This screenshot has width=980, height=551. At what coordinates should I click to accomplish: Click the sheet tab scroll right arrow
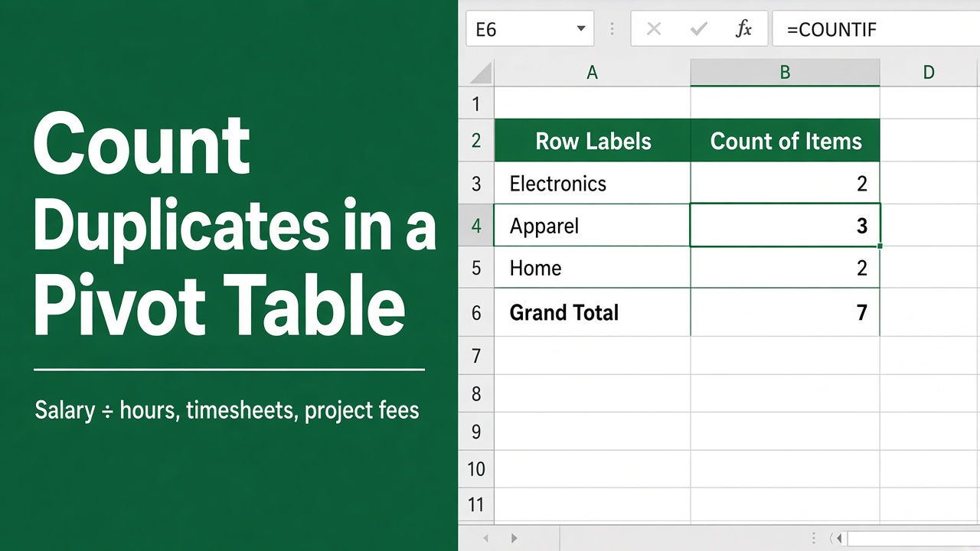(x=514, y=538)
